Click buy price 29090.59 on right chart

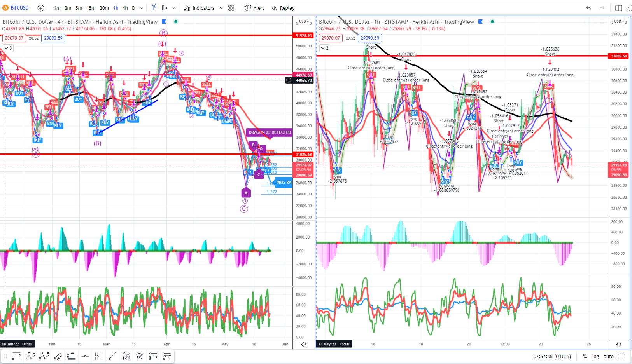click(x=370, y=38)
